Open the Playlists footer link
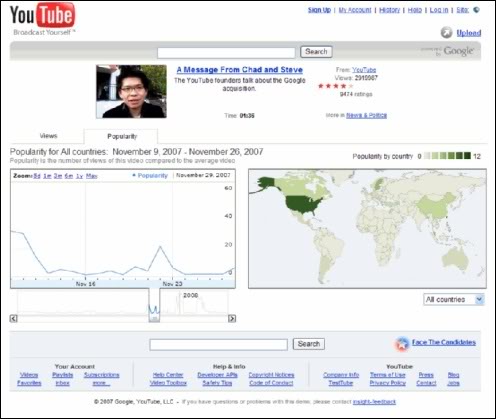 click(x=63, y=375)
